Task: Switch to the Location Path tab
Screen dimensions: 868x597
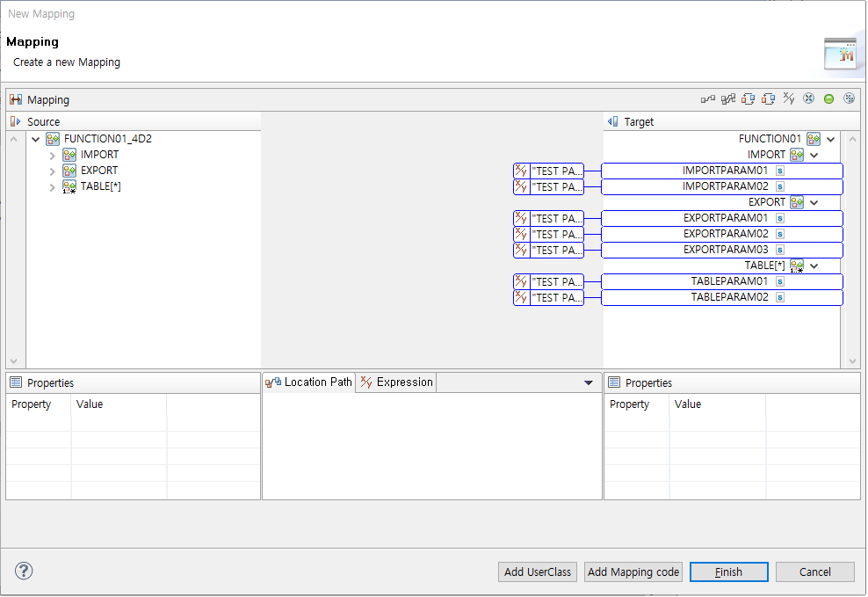Action: (x=315, y=382)
